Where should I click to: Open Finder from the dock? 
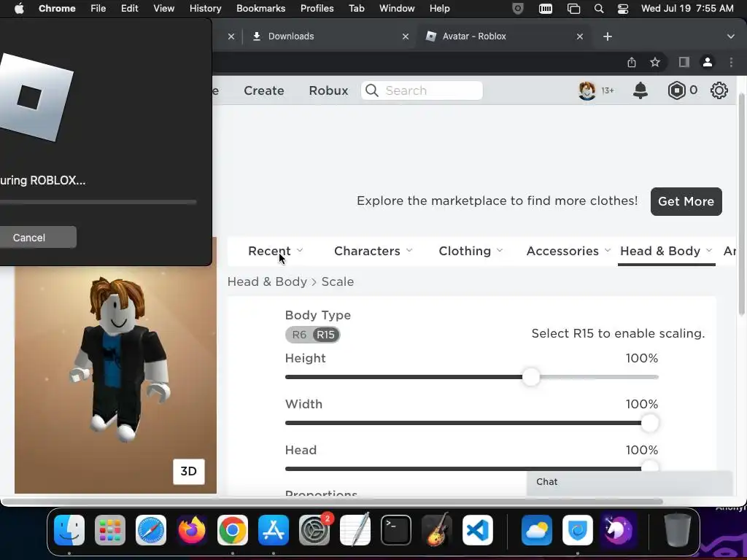tap(69, 530)
